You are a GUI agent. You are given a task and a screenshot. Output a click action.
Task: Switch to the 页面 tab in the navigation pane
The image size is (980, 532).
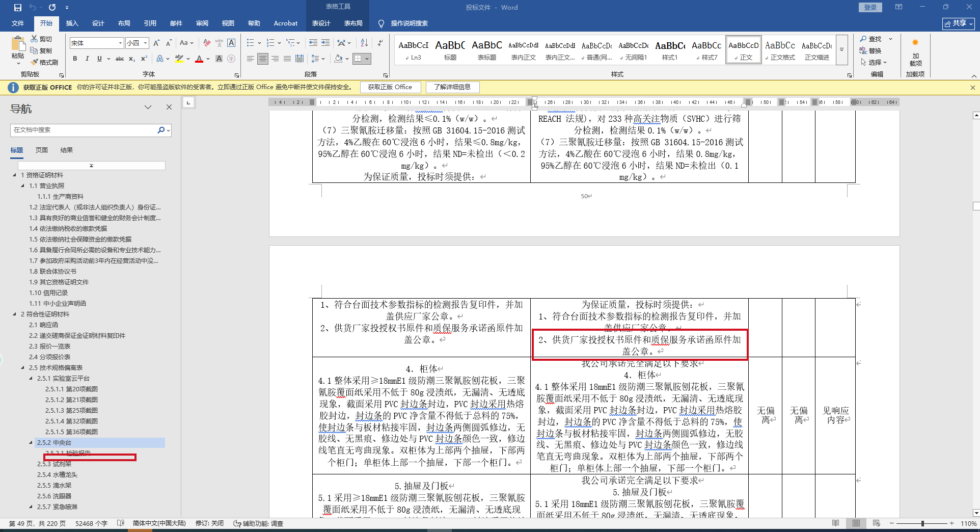41,150
